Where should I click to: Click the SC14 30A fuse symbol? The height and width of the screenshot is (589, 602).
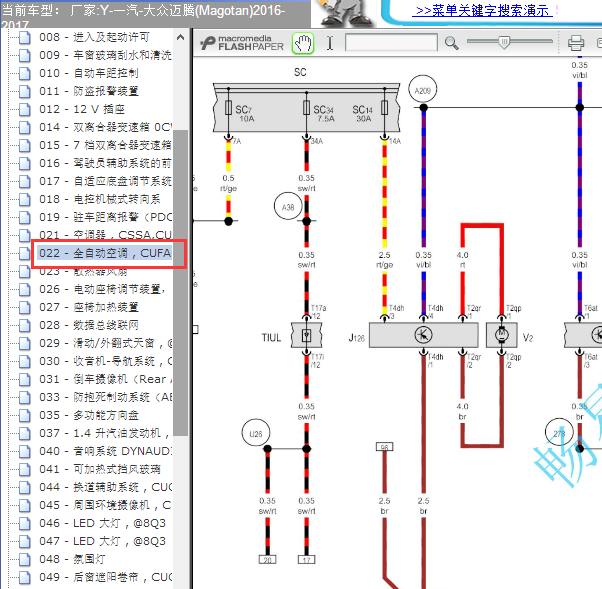[384, 108]
